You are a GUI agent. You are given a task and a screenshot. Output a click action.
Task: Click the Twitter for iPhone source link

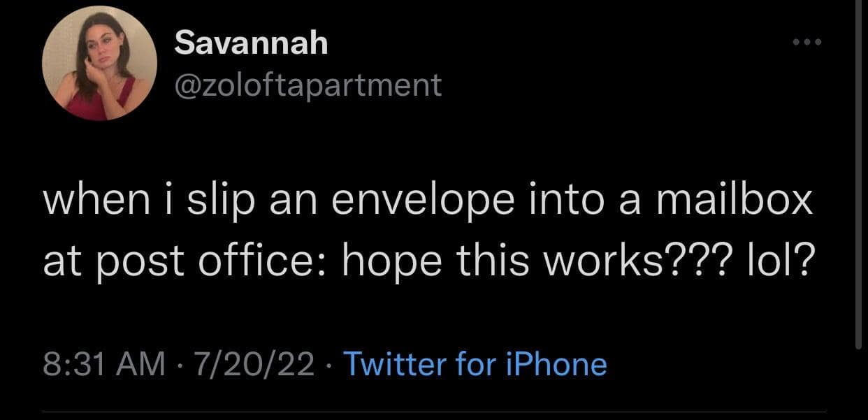pos(475,364)
